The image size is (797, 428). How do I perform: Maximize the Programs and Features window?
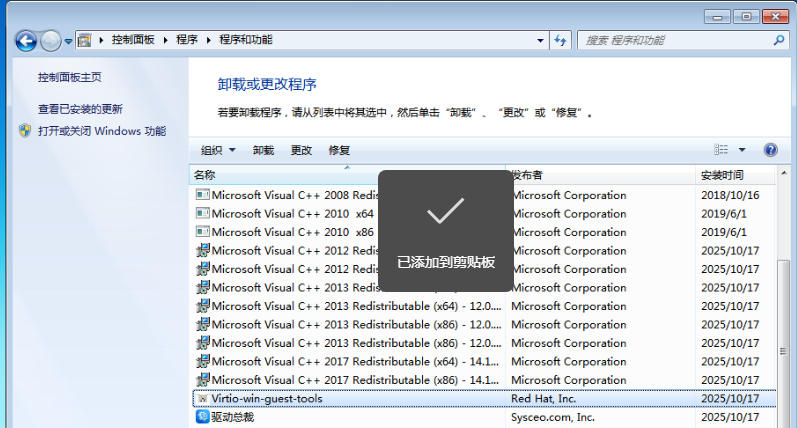coord(746,17)
